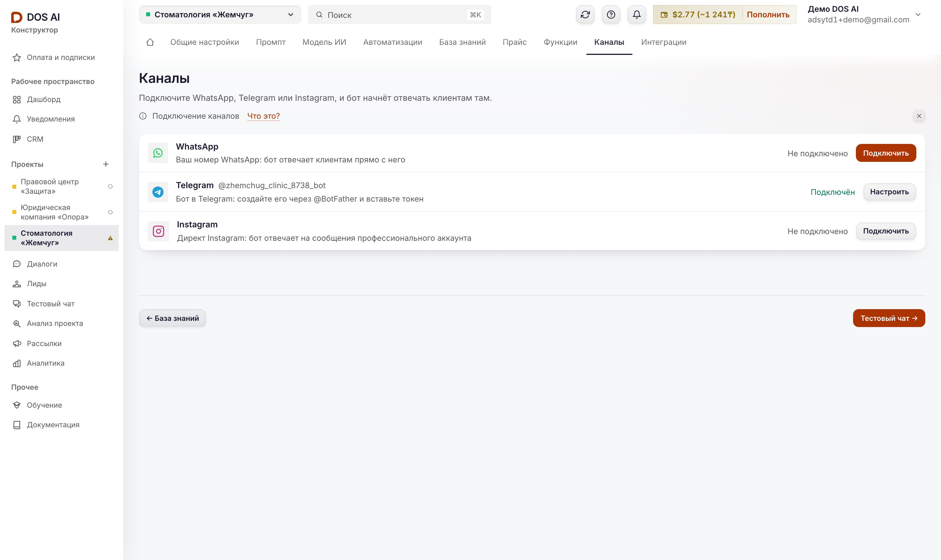941x560 pixels.
Task: Open the help question-mark icon
Action: click(x=611, y=15)
